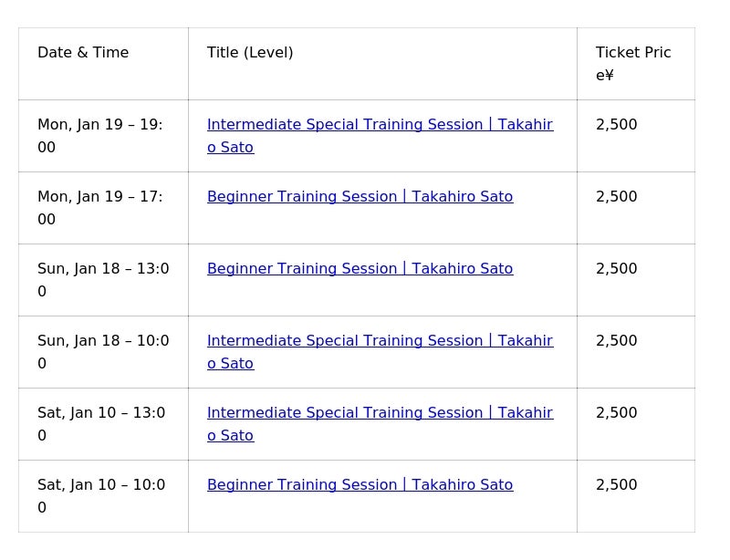The width and height of the screenshot is (730, 560).
Task: Open Intermediate Special Training link for Jan 10 13:00
Action: pos(380,413)
